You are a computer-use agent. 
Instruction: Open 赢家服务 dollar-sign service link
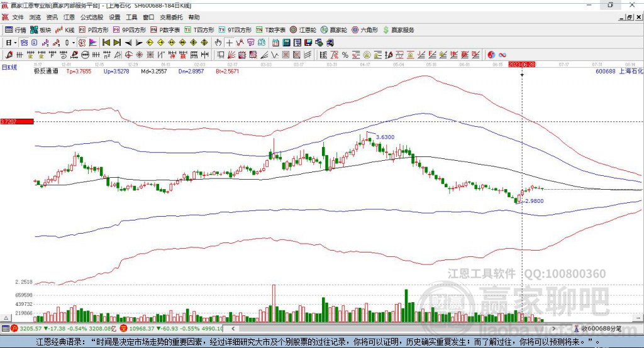(x=398, y=30)
